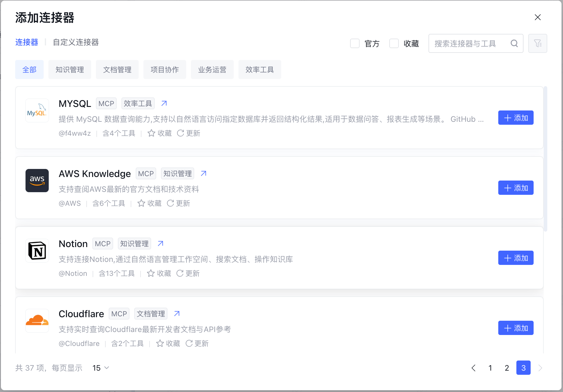Click the magnifier search icon
Viewport: 563px width, 392px height.
(514, 43)
